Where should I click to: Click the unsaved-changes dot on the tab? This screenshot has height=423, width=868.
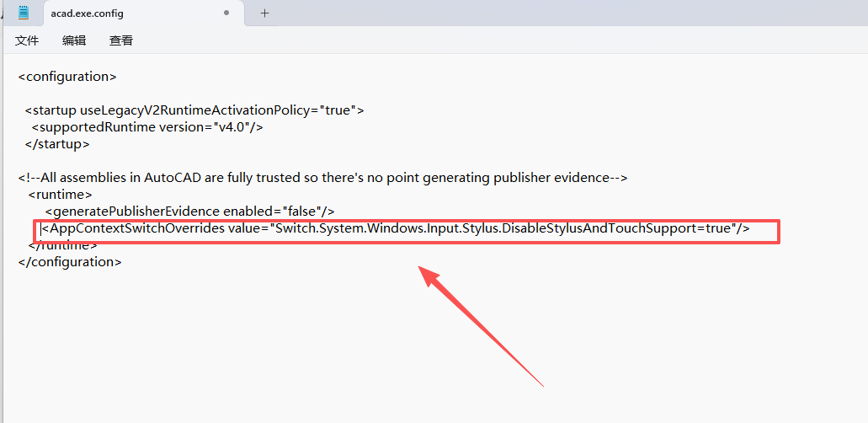click(226, 13)
